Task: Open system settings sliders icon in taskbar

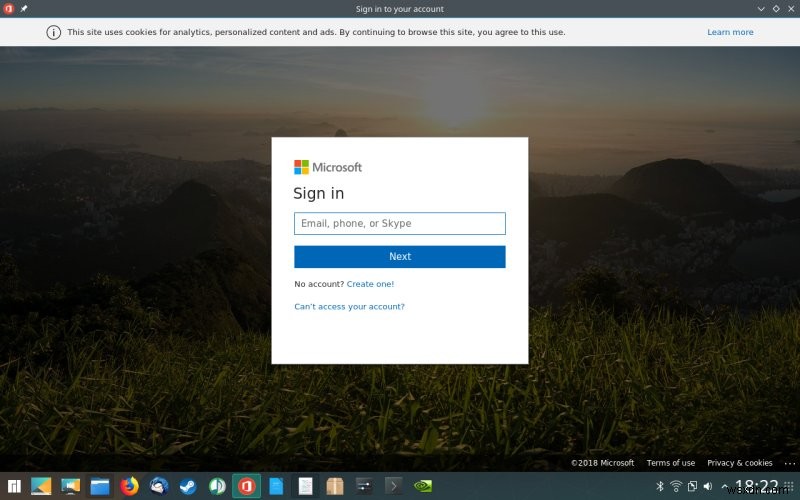Action: (x=364, y=486)
